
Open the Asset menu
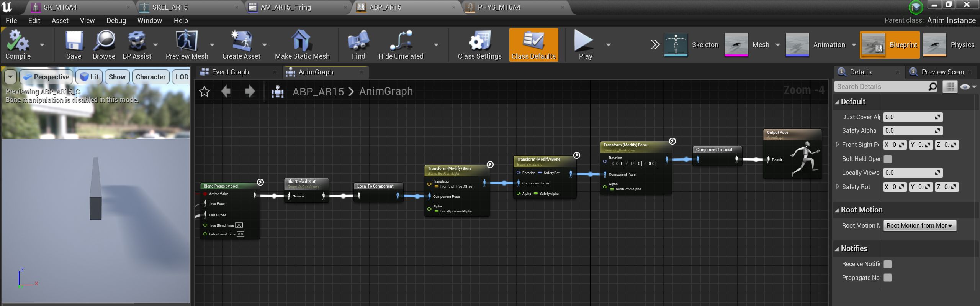(60, 21)
